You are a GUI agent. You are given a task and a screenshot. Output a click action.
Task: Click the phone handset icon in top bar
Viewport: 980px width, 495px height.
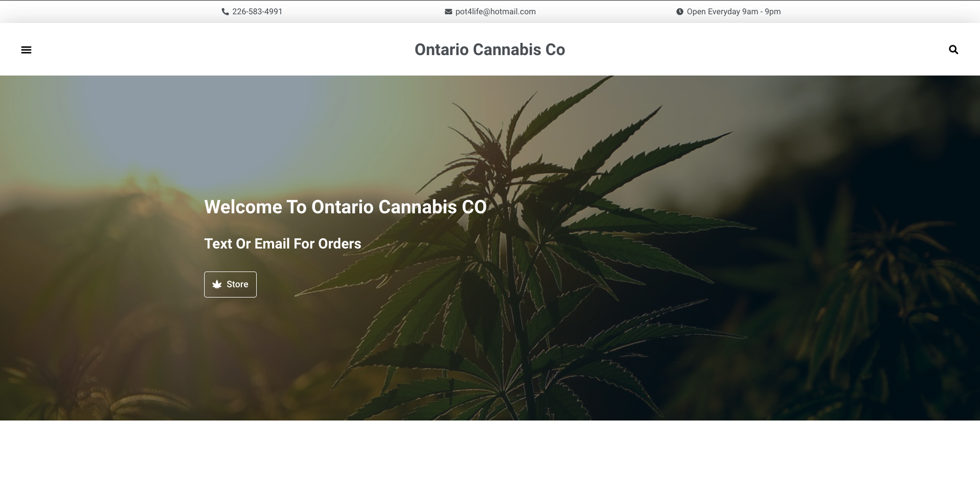pyautogui.click(x=225, y=12)
